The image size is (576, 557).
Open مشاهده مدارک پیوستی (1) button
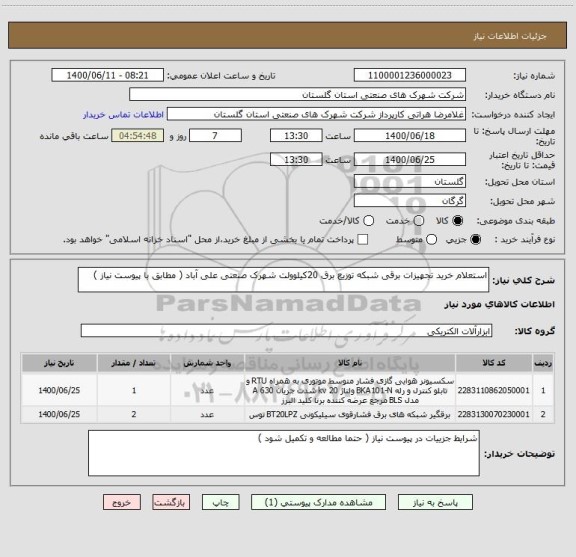pos(318,502)
